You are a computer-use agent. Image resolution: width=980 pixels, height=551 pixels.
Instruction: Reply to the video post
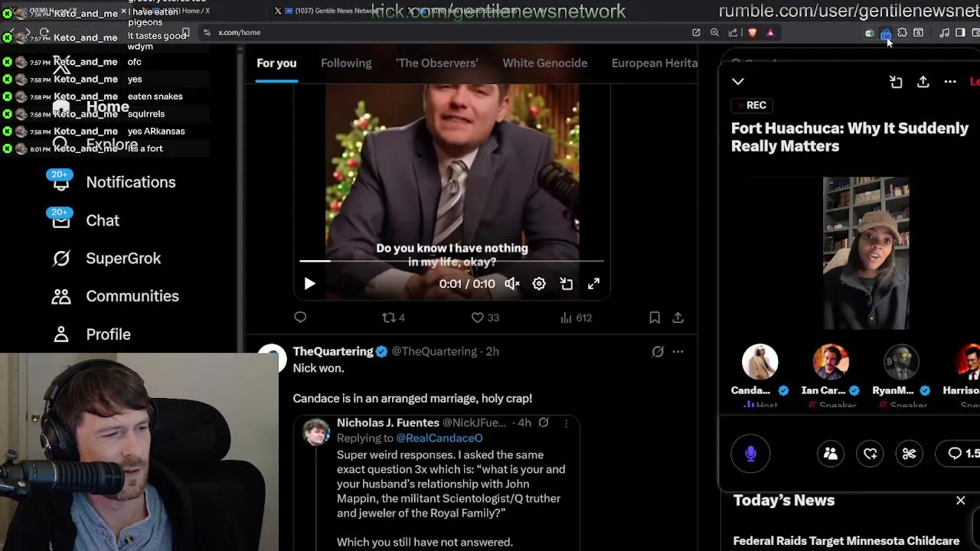300,318
